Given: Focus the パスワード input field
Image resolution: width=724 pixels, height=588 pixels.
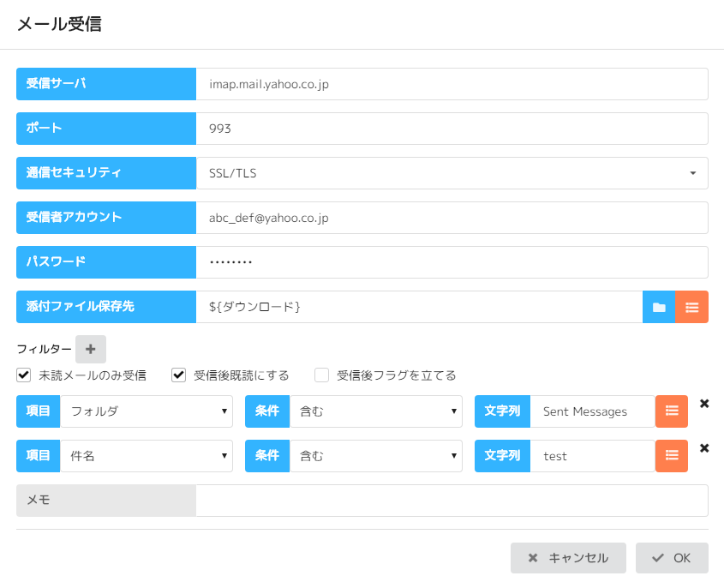Looking at the screenshot, I should [x=452, y=262].
